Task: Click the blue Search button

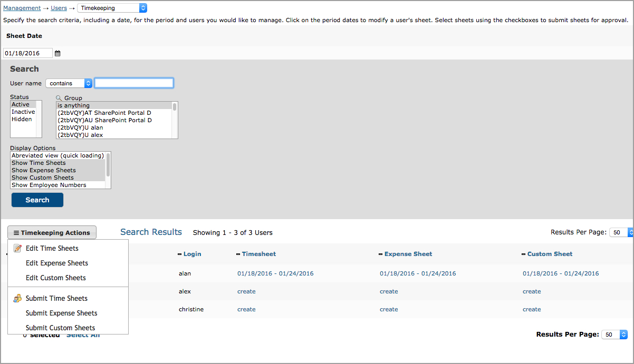Action: 37,200
